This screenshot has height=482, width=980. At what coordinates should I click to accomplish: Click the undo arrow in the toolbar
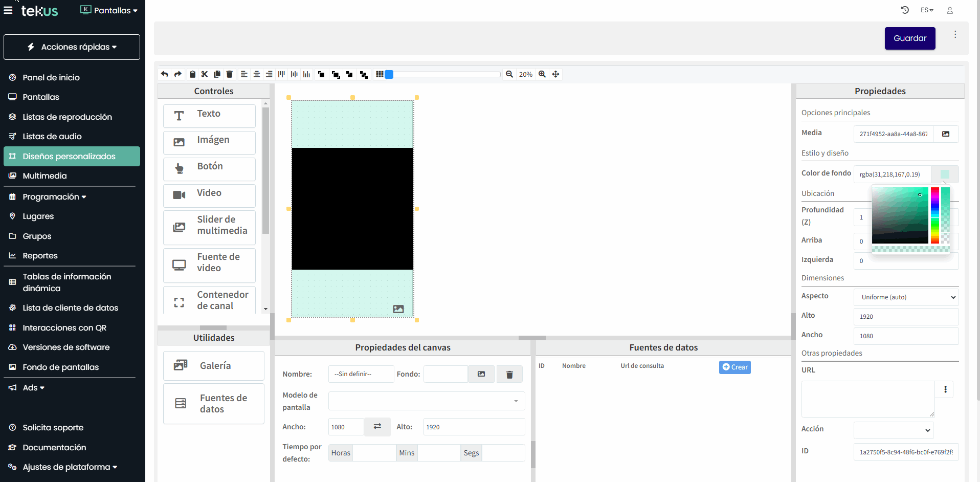click(x=165, y=74)
